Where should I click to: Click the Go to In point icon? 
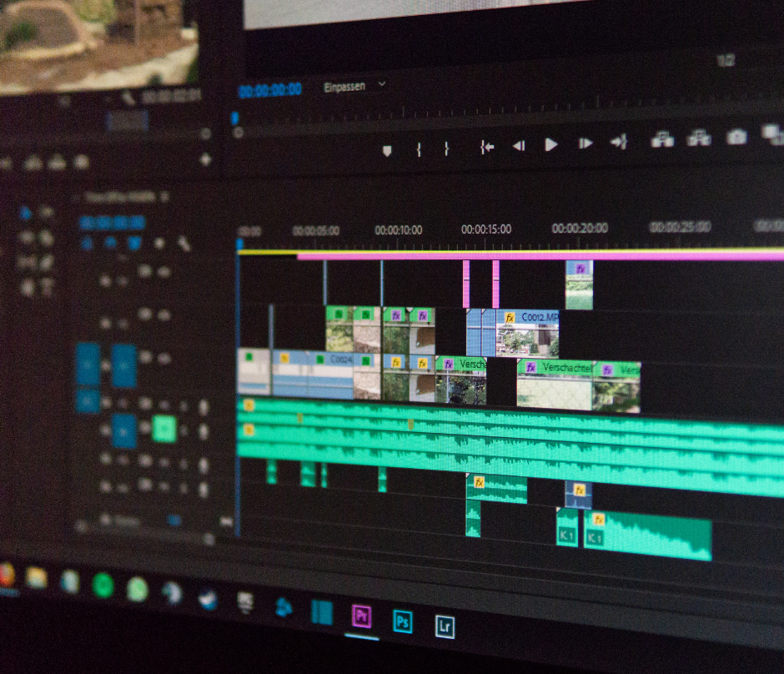487,147
